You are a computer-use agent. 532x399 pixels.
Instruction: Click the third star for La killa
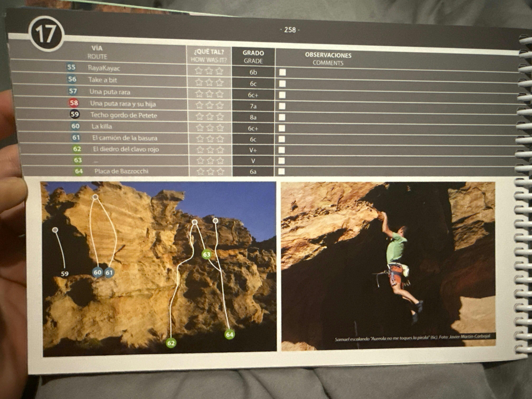220,128
